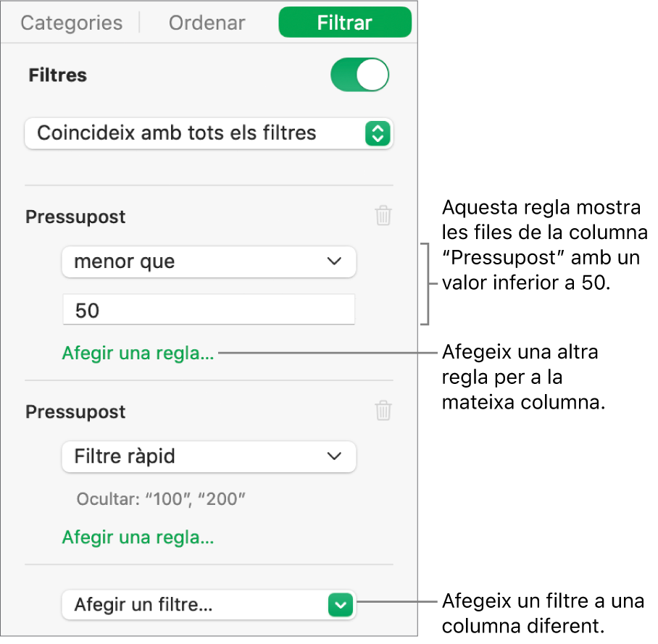Open the 'Filtre ràpid' rule dropdown
The width and height of the screenshot is (658, 644).
[209, 456]
